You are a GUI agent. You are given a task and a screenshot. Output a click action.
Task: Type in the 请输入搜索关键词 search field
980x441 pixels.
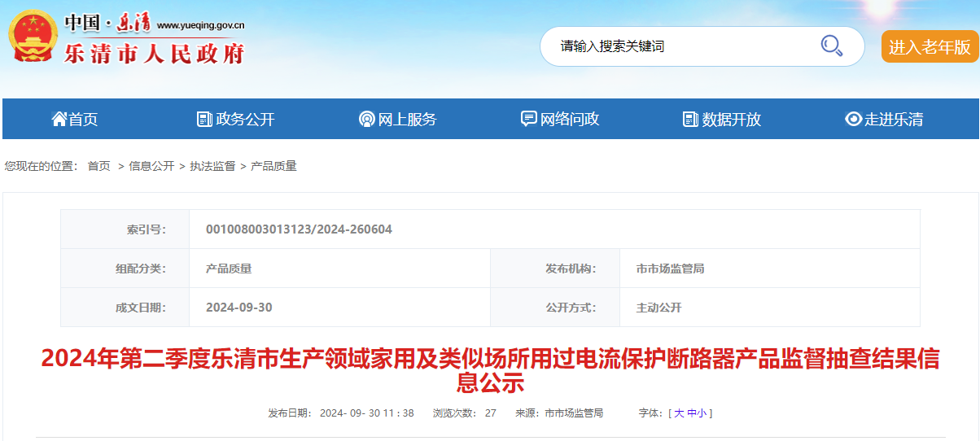pyautogui.click(x=684, y=46)
